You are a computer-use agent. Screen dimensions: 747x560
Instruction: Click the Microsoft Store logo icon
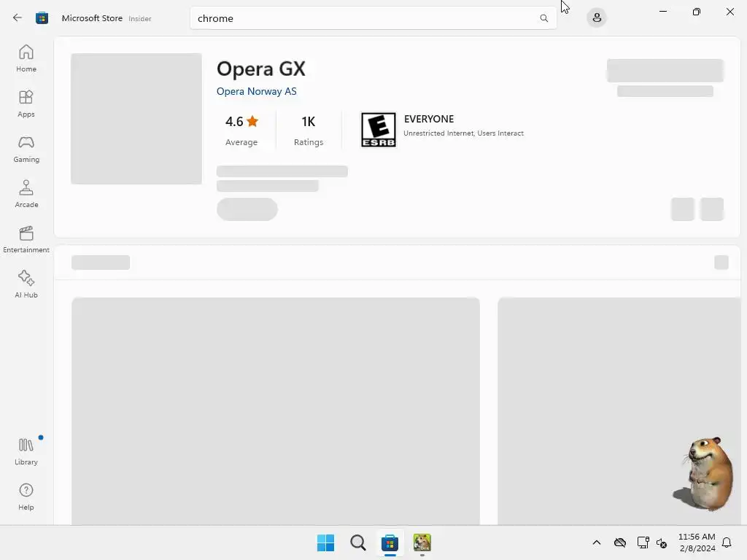tap(42, 18)
